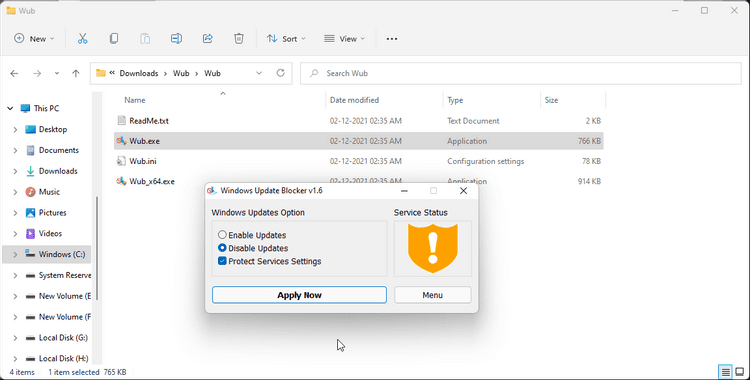750x380 pixels.
Task: Open the Sort dropdown
Action: pyautogui.click(x=286, y=39)
